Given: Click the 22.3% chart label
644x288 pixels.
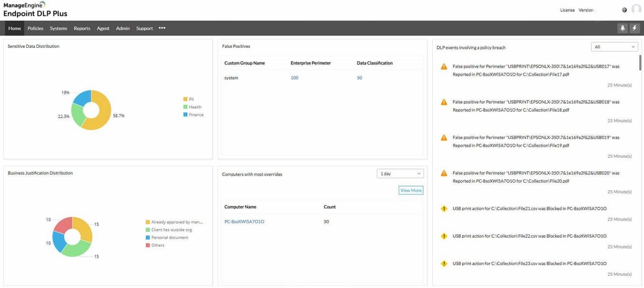Looking at the screenshot, I should [x=64, y=116].
